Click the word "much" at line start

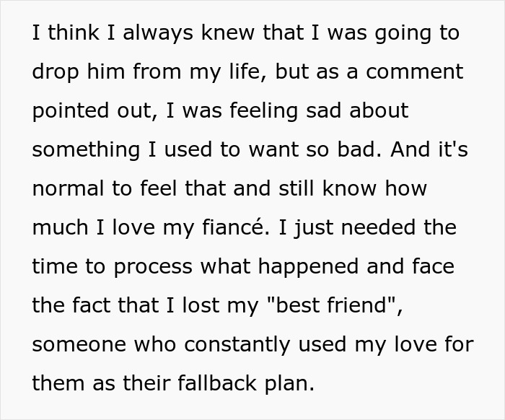[60, 227]
